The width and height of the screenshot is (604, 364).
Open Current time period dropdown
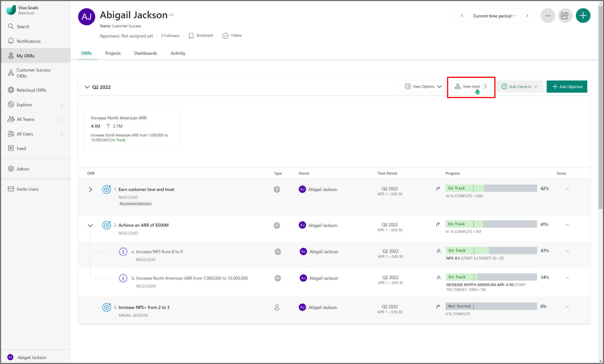(494, 16)
